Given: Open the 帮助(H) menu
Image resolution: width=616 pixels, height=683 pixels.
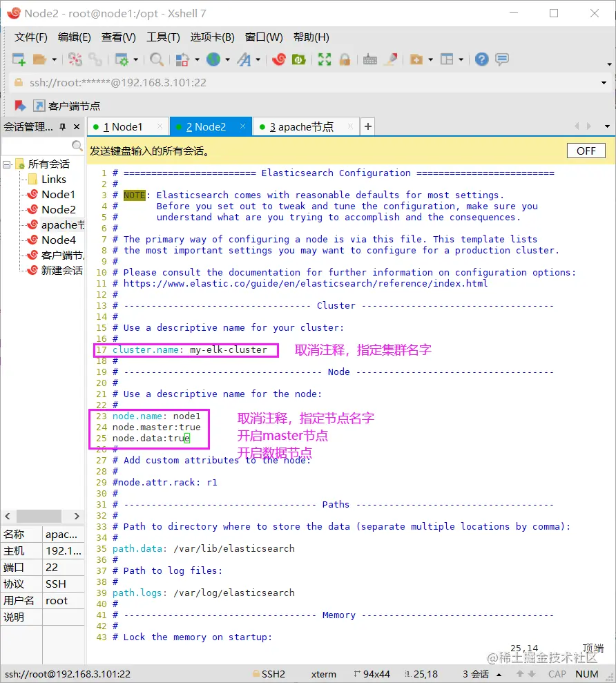Looking at the screenshot, I should 311,37.
